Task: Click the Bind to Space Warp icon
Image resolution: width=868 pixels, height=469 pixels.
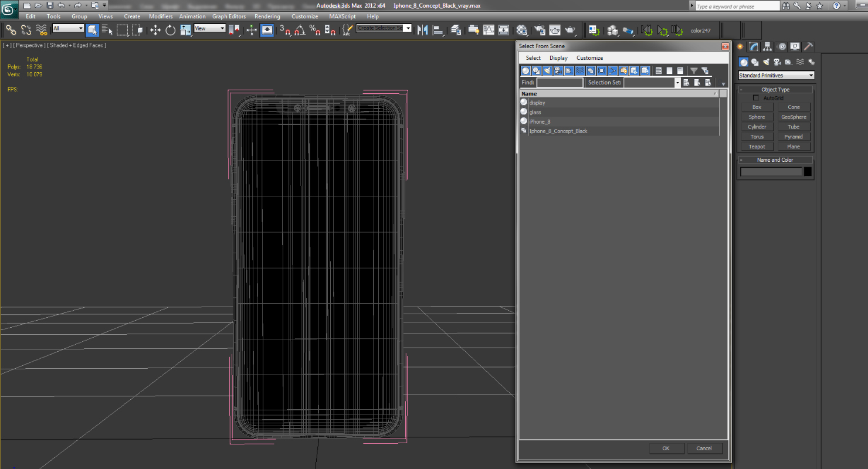Action: pos(41,30)
